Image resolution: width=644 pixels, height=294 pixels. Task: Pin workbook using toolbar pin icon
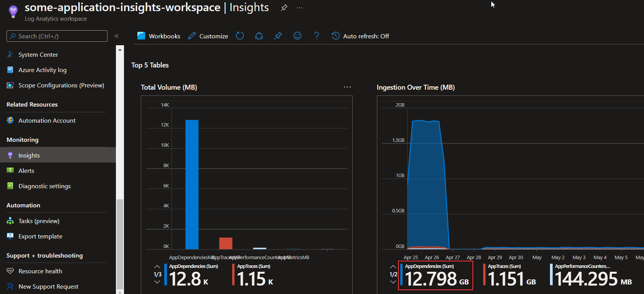click(x=278, y=36)
